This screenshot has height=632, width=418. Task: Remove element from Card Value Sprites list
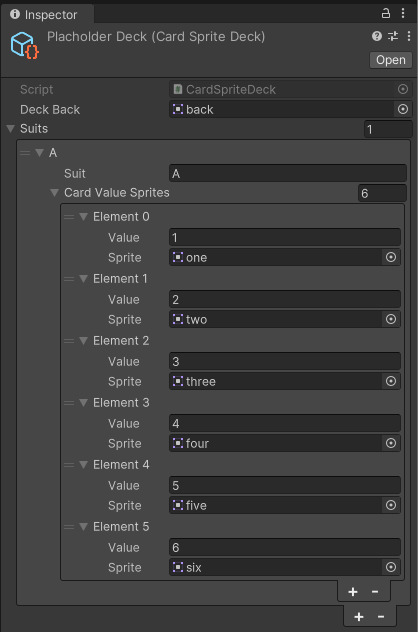[x=375, y=592]
